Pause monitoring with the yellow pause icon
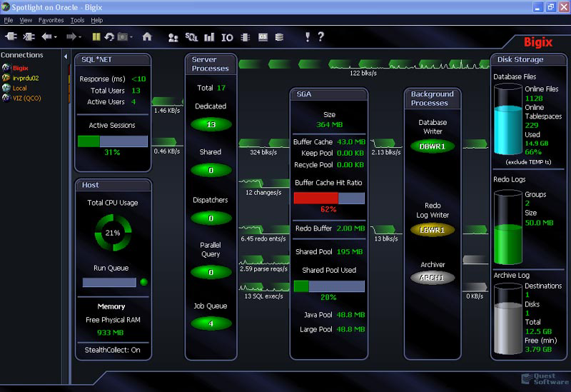The height and width of the screenshot is (392, 571). [x=96, y=36]
